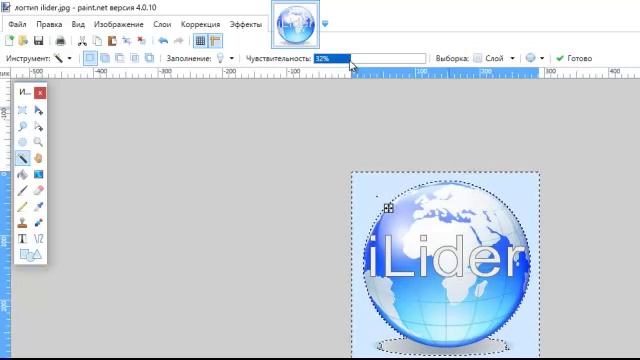This screenshot has height=360, width=640.
Task: Select the Paint Bucket tool
Action: [x=22, y=174]
